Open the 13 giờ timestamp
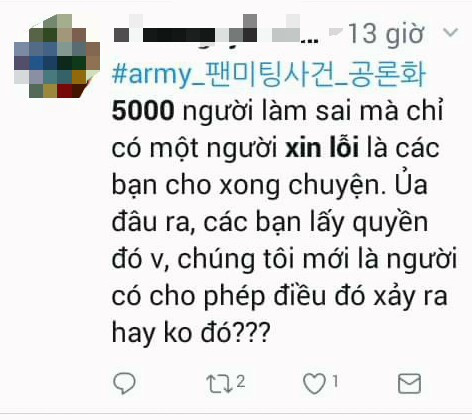The height and width of the screenshot is (420, 472). click(x=386, y=35)
